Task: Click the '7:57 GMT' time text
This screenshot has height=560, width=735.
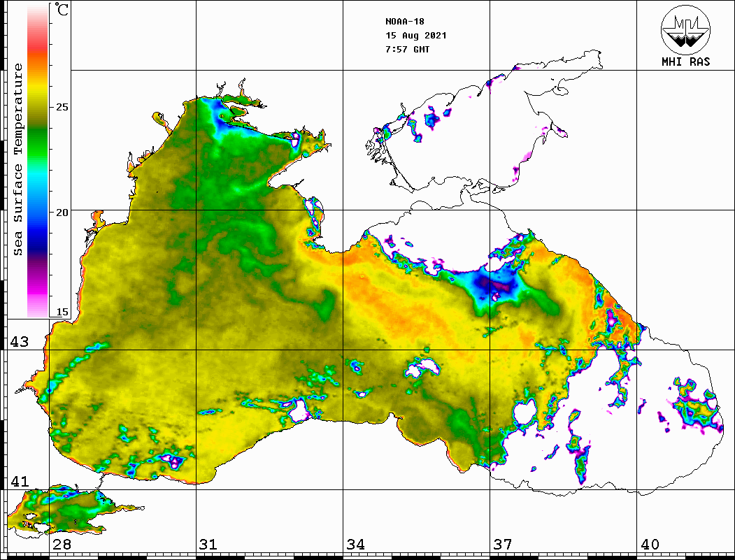Action: 407,49
